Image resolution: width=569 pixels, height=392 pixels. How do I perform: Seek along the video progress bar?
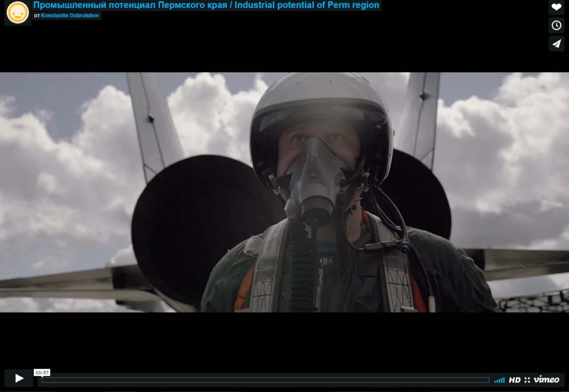(x=266, y=380)
